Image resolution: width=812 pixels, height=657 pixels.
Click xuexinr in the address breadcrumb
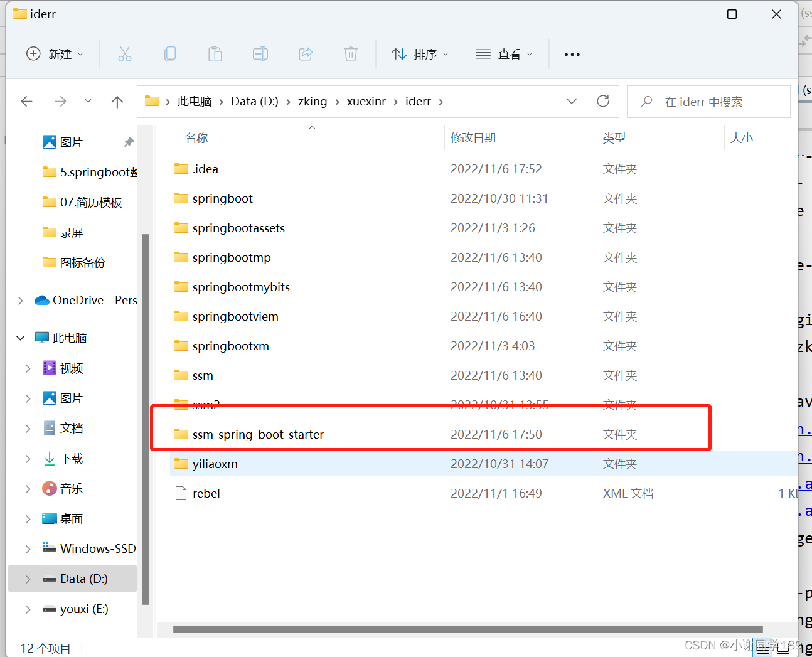point(366,102)
